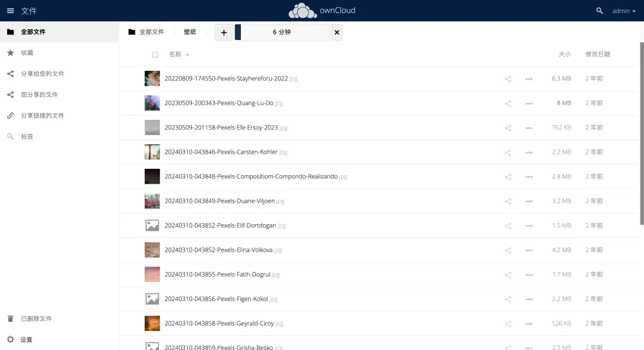Open 设置 at the sidebar bottom

coord(26,340)
